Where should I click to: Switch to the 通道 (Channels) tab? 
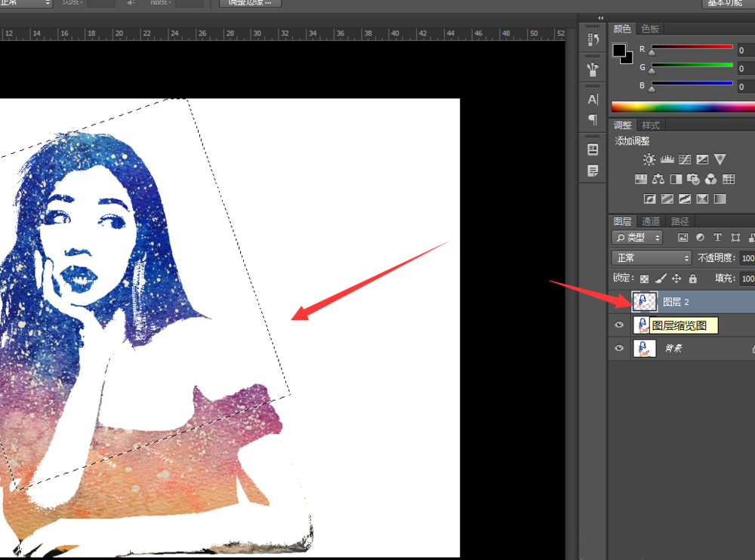click(651, 221)
